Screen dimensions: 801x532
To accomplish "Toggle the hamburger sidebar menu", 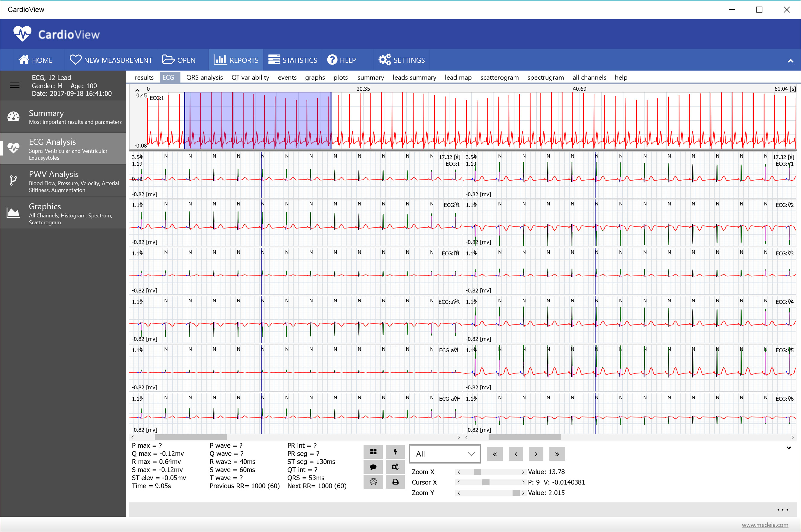I will pos(15,86).
